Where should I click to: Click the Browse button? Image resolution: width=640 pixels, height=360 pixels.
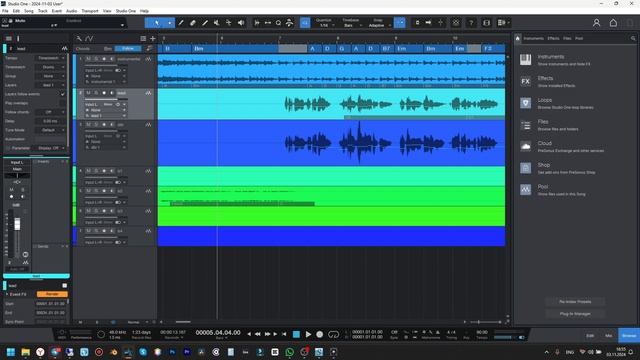(x=629, y=336)
